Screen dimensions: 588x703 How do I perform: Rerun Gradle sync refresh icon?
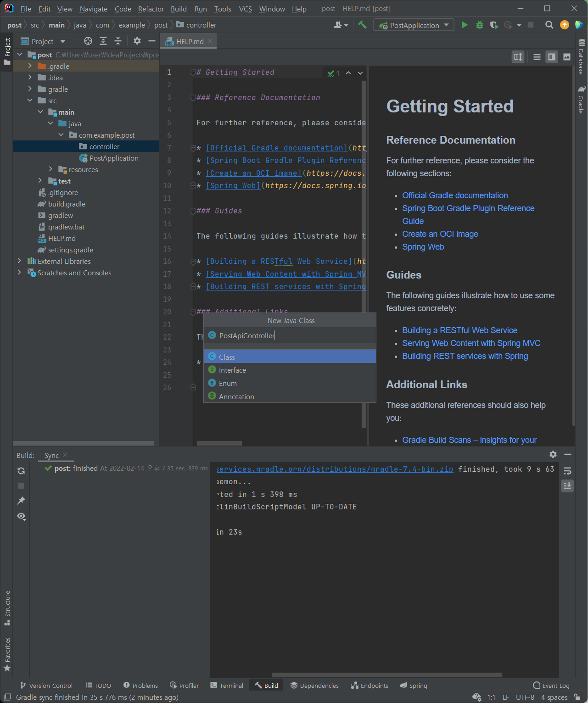pyautogui.click(x=21, y=471)
